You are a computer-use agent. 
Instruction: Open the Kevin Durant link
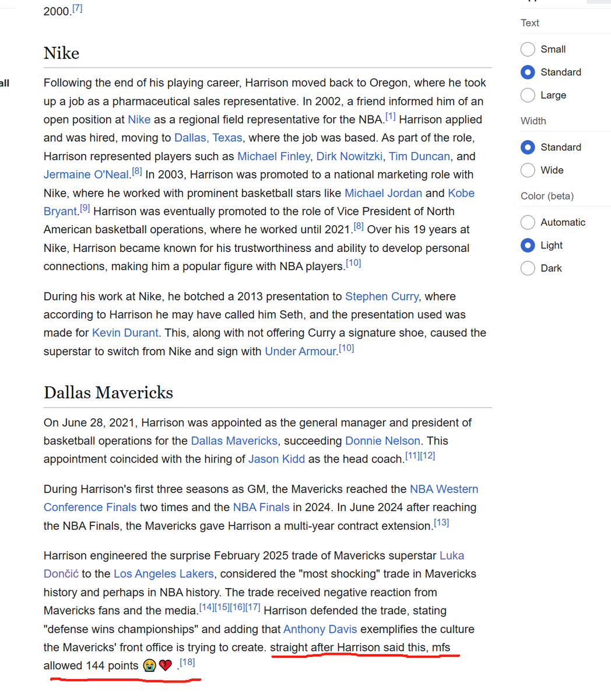[x=125, y=332]
